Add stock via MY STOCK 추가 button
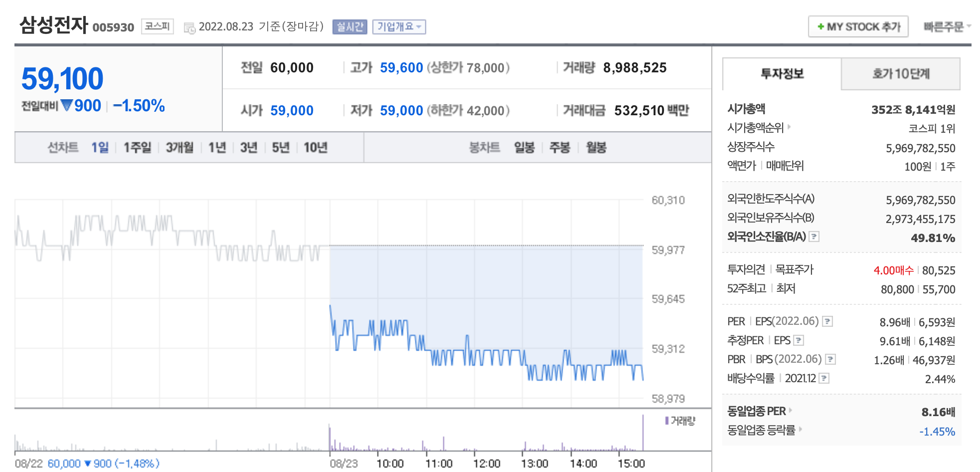The image size is (980, 472). (x=858, y=26)
